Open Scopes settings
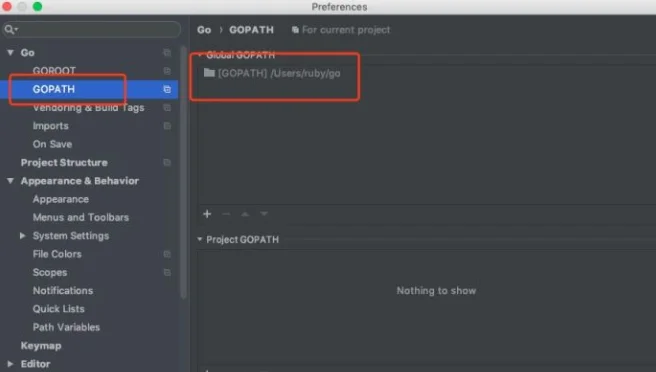This screenshot has height=372, width=656. click(x=50, y=272)
